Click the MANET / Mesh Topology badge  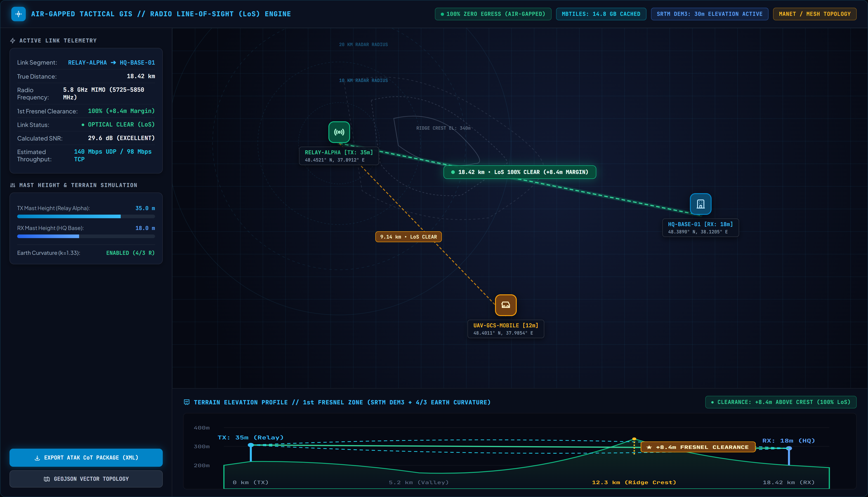click(814, 14)
